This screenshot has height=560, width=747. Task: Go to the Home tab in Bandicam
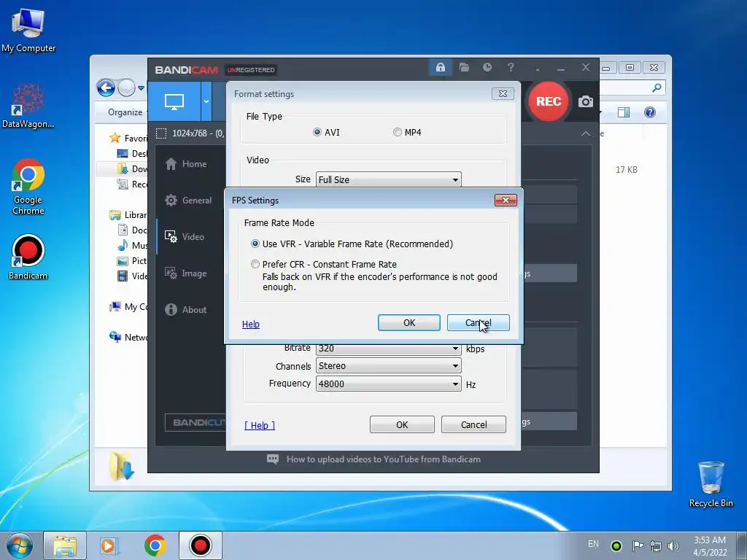[x=186, y=164]
